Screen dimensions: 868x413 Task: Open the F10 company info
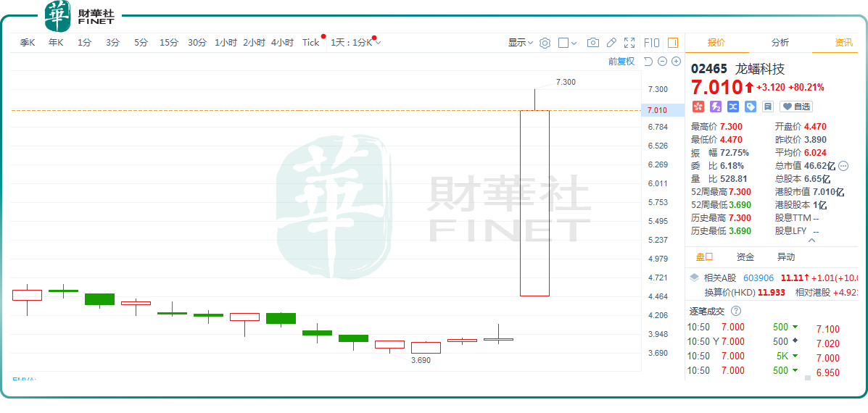(x=652, y=43)
